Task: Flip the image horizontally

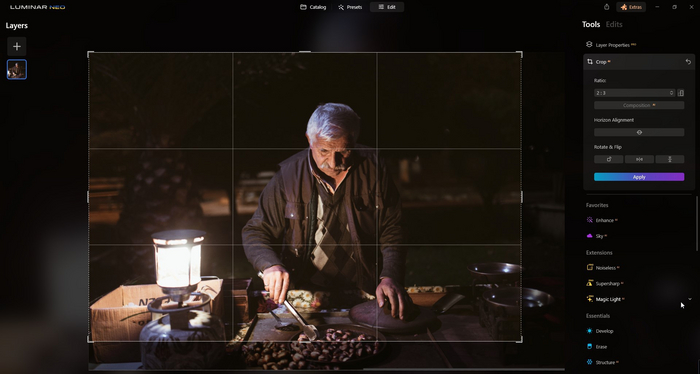Action: [639, 159]
